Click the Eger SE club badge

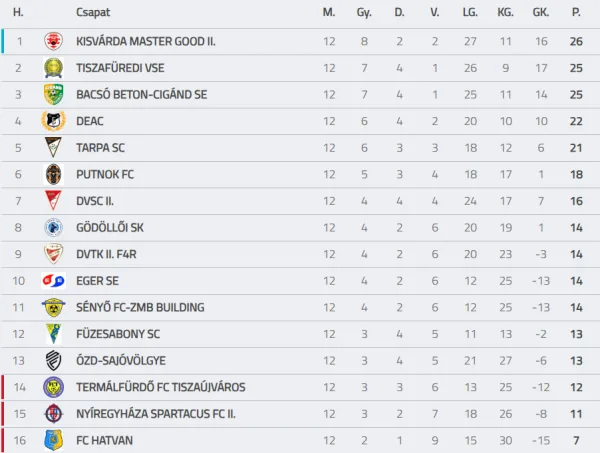[53, 280]
